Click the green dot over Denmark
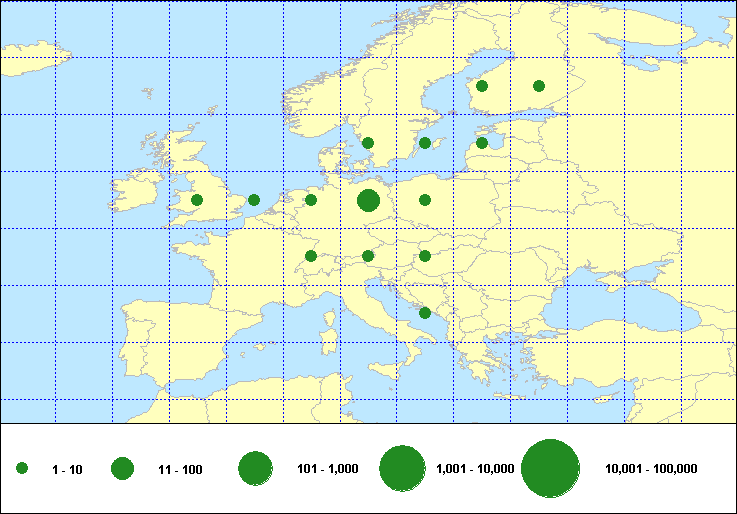 click(368, 143)
